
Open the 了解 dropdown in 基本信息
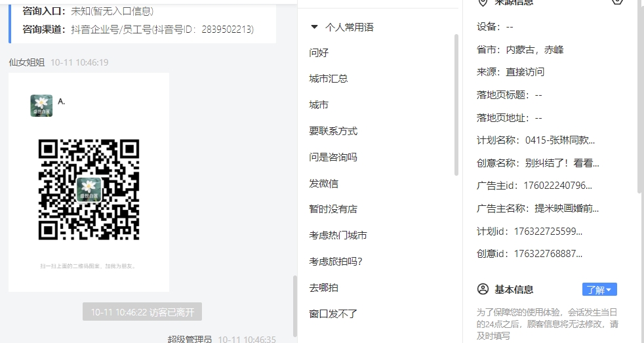click(599, 290)
